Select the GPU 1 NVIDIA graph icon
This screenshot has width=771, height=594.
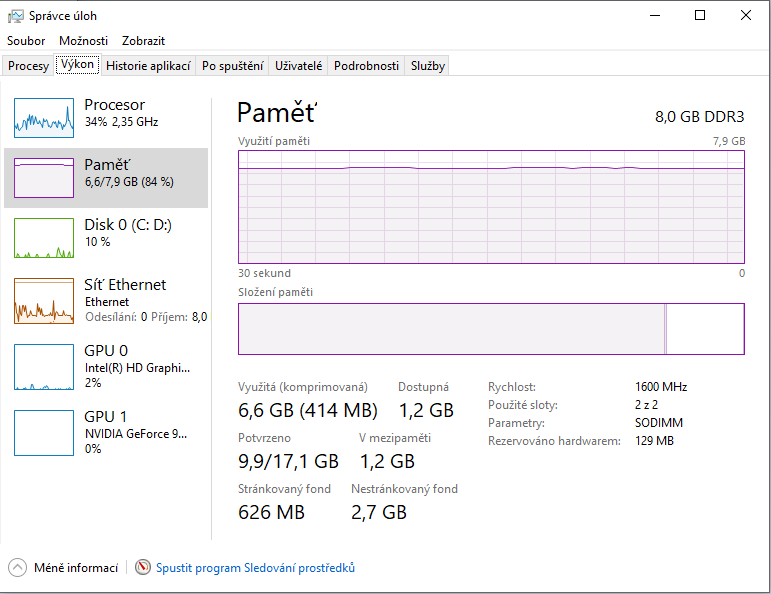pos(44,433)
